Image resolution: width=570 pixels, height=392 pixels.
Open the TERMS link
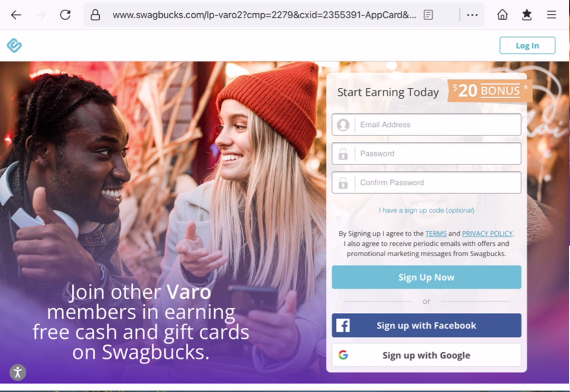(436, 234)
